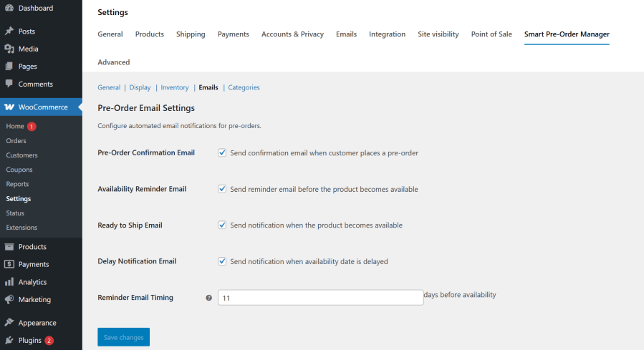Open the Point of Sale tab
Screen dimensions: 644x350
[x=491, y=34]
